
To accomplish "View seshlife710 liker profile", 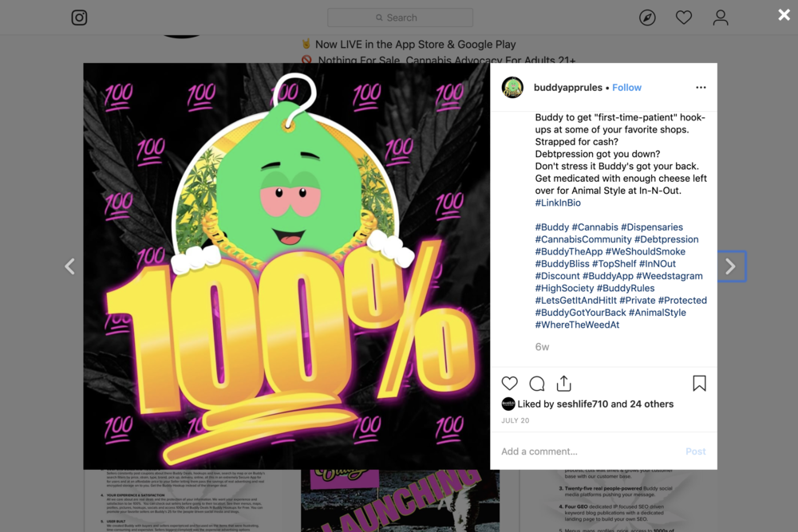I will (583, 404).
